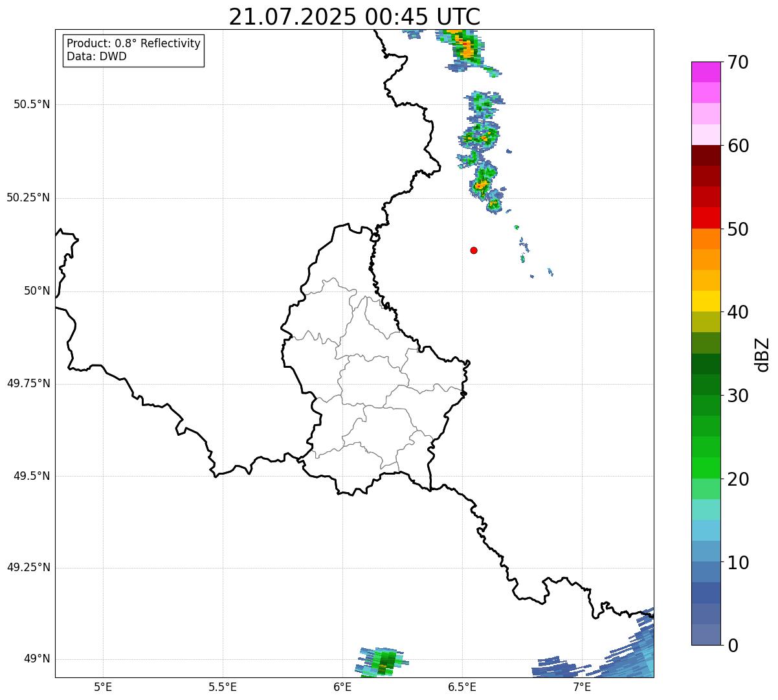Viewport: 778px width, 700px height.
Task: Click the 50°N latitude label
Action: pyautogui.click(x=37, y=291)
